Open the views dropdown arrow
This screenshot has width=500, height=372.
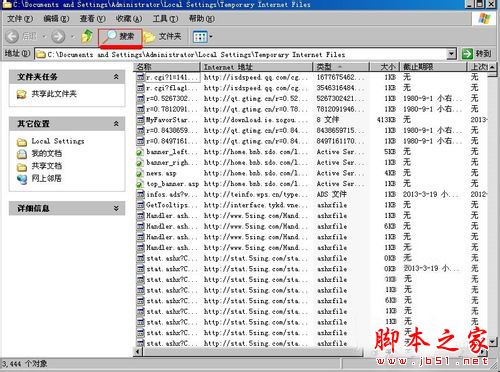pos(211,37)
